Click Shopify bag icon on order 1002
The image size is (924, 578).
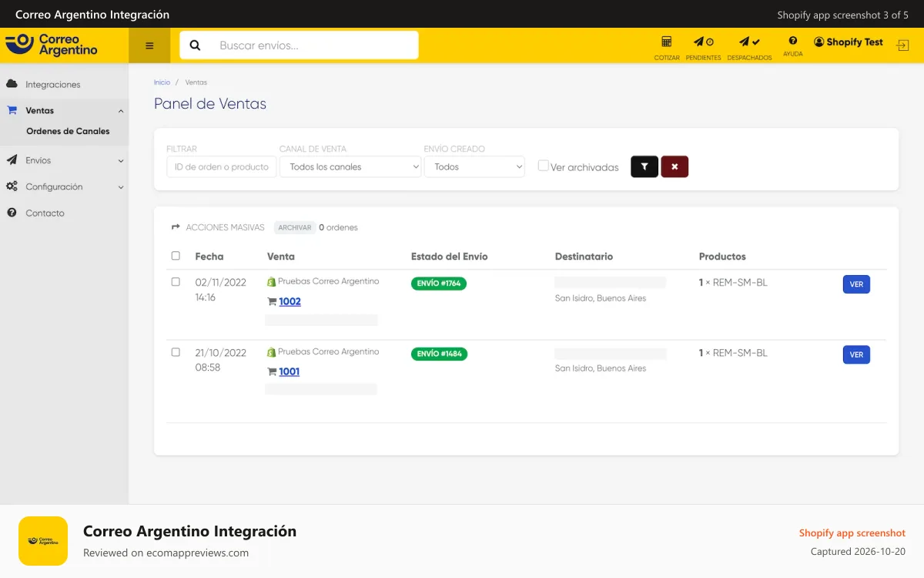(x=271, y=282)
